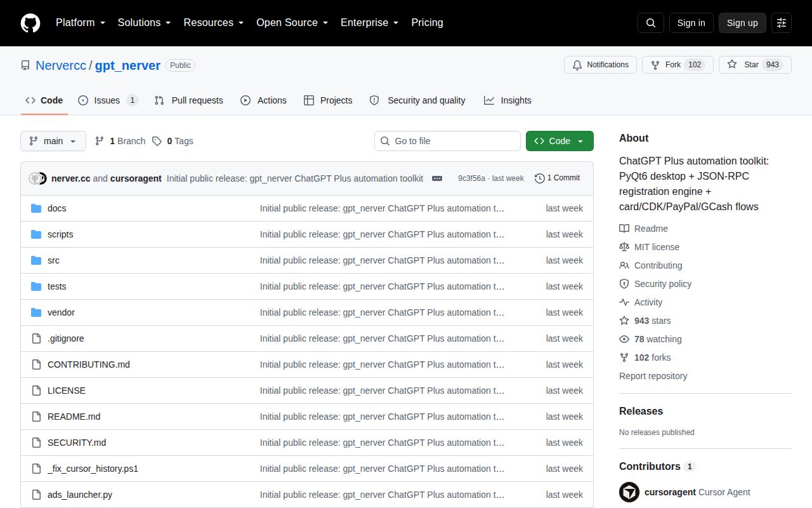The width and height of the screenshot is (812, 508).
Task: Open the SECURITY.md file
Action: [x=77, y=443]
